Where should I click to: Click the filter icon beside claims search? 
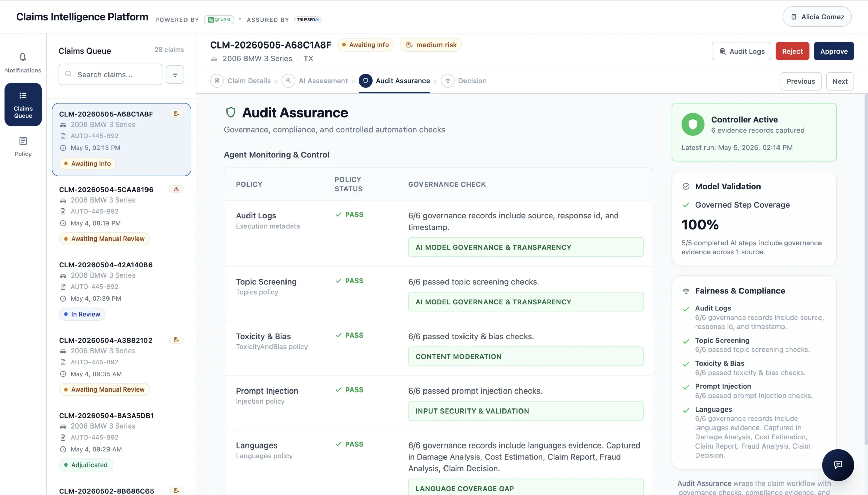[175, 74]
